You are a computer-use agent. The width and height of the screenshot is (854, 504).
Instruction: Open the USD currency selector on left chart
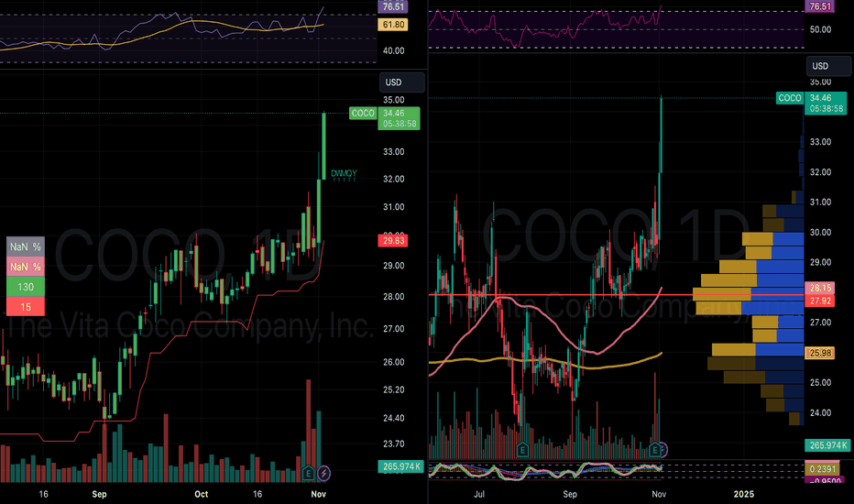pos(401,82)
